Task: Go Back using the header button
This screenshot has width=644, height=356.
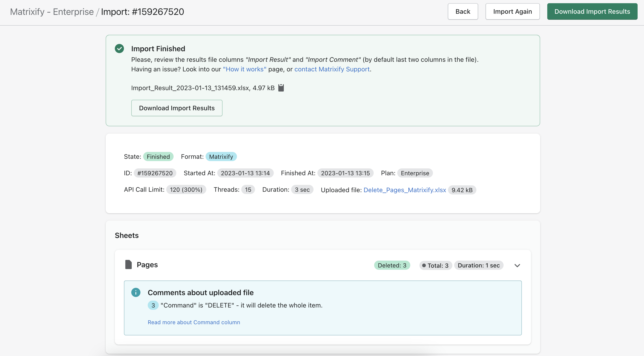Action: [462, 11]
